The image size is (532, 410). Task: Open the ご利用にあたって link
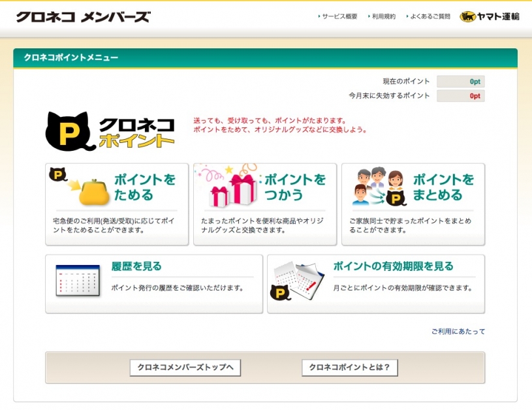pos(458,331)
